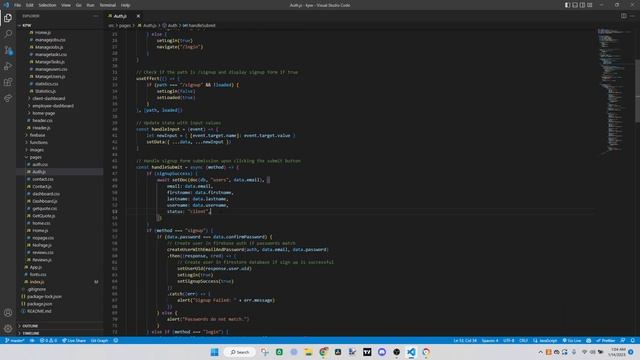Click the Spaces: 4 indentation setting
The width and height of the screenshot is (640, 360).
click(x=490, y=340)
